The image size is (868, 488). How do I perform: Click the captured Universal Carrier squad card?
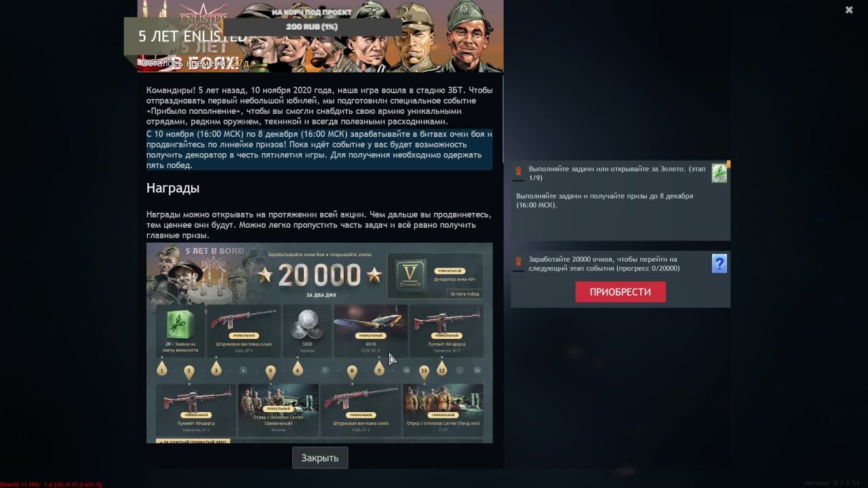point(278,410)
